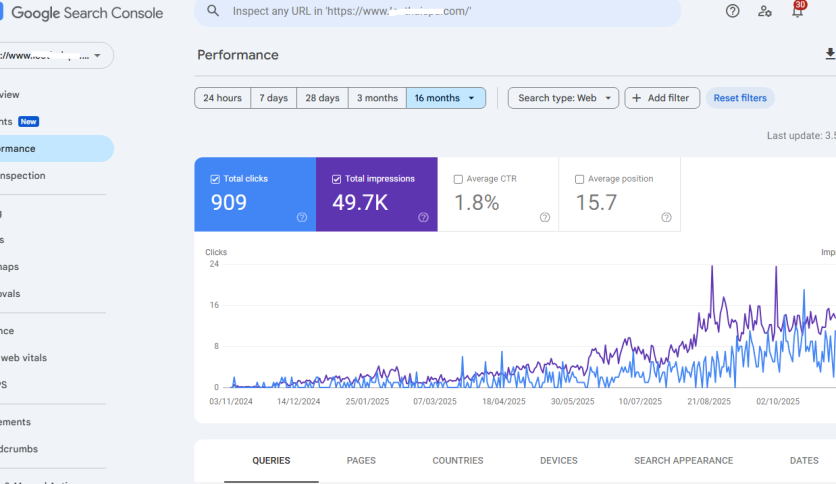Click the Performance page heading
836x484 pixels.
click(x=238, y=55)
